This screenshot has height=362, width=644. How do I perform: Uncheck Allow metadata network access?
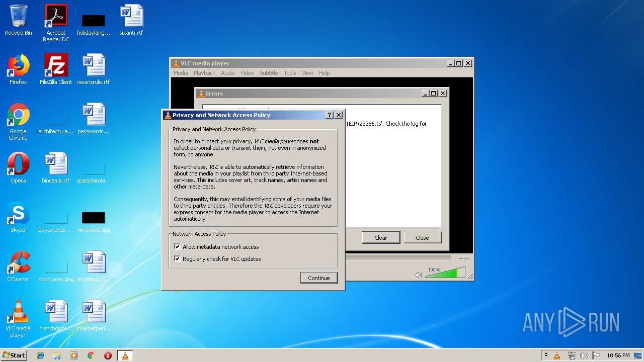pos(177,247)
